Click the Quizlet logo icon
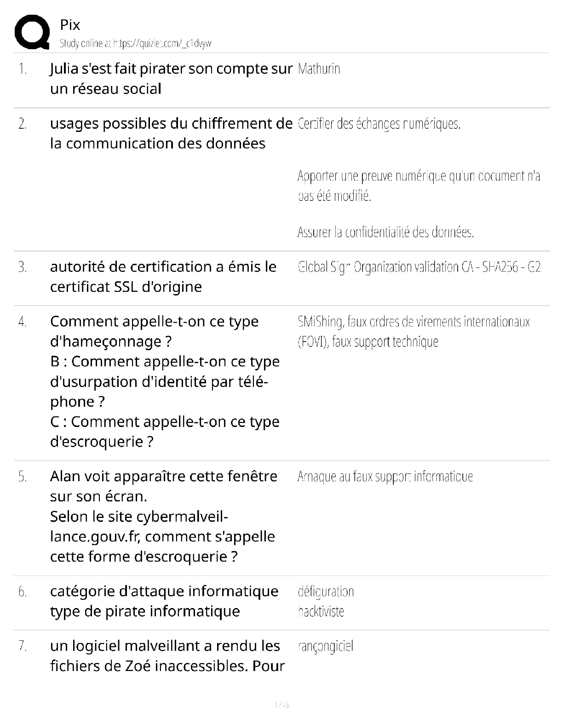The width and height of the screenshot is (563, 728). [32, 32]
